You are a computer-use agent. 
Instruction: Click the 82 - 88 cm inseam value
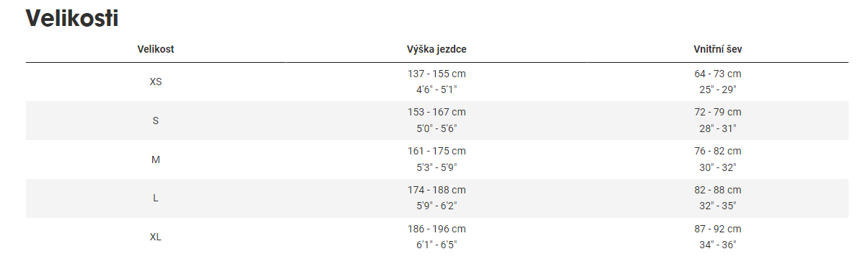[x=718, y=191]
